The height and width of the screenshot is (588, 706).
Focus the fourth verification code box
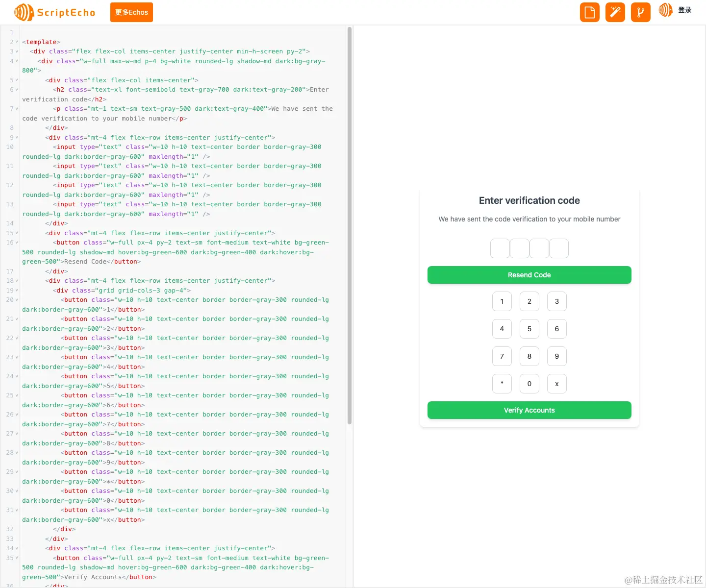pyautogui.click(x=559, y=248)
